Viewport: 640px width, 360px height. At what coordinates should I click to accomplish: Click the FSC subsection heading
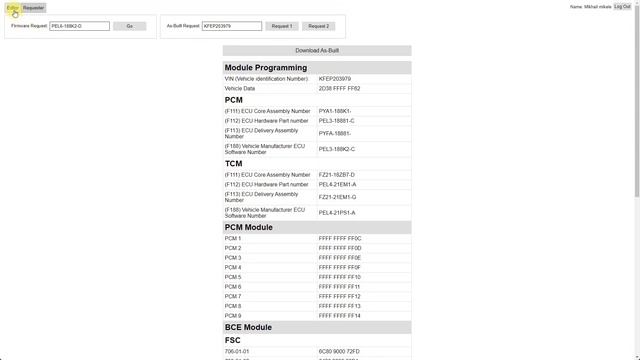233,340
